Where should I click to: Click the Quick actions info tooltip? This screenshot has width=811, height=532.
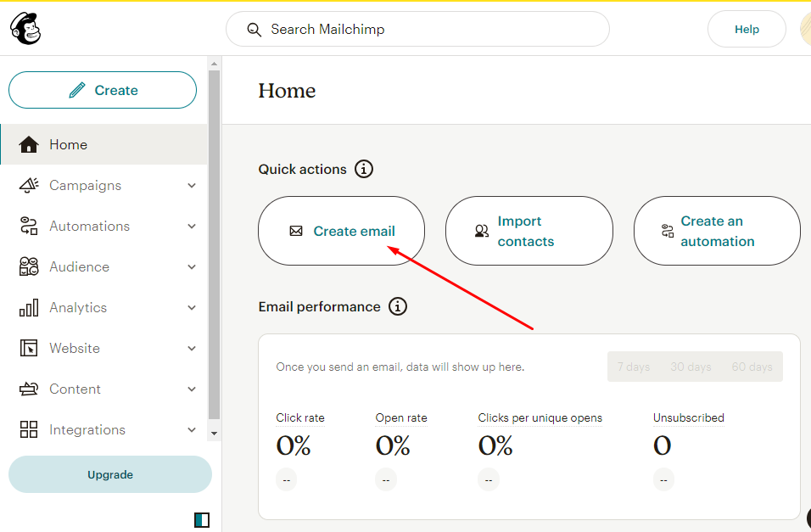[363, 169]
